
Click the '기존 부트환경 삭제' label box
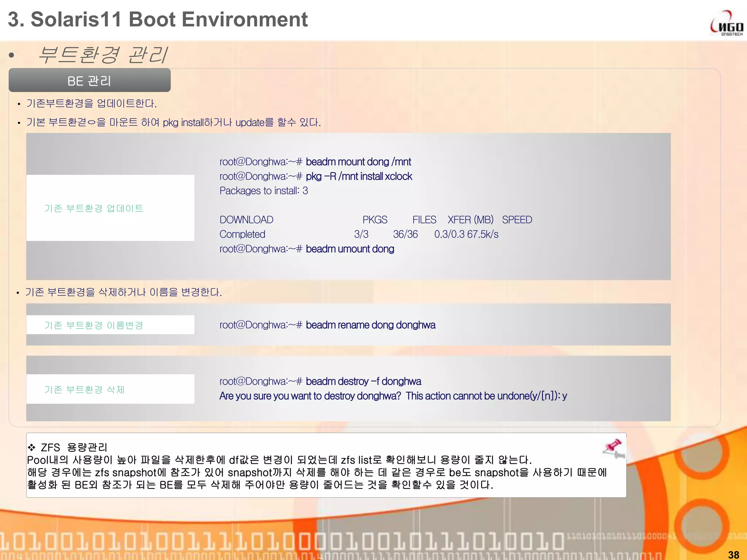(110, 389)
